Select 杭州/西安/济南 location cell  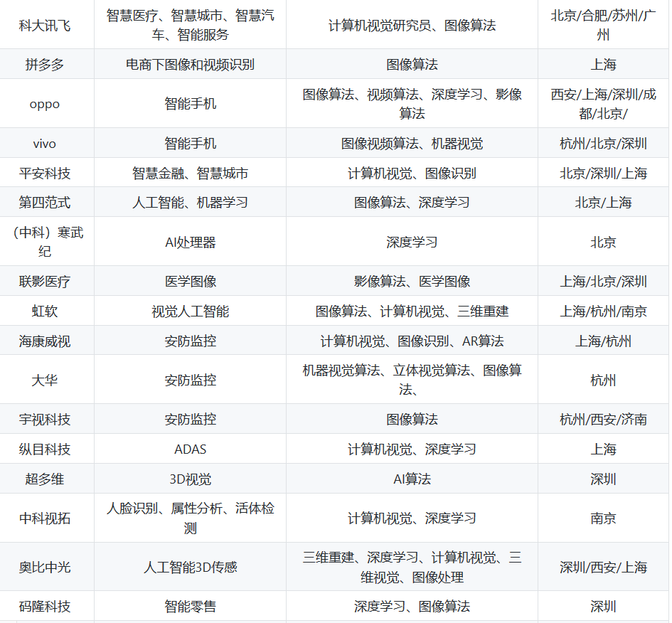click(603, 419)
